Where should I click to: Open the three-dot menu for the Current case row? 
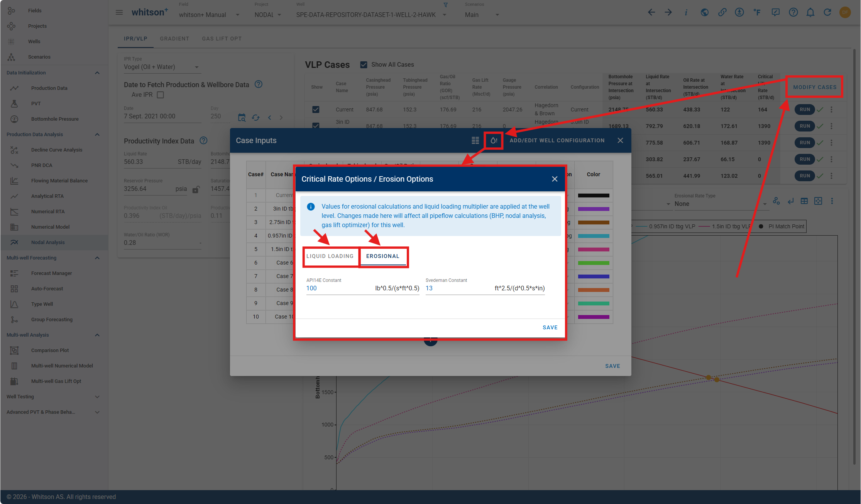click(832, 110)
